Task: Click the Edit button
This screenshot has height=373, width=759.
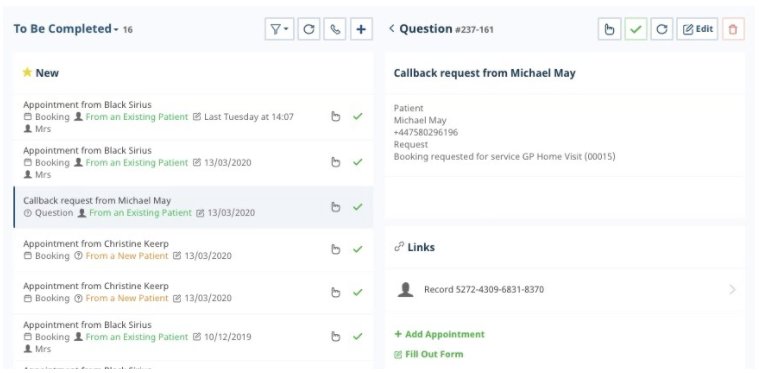Action: tap(698, 30)
